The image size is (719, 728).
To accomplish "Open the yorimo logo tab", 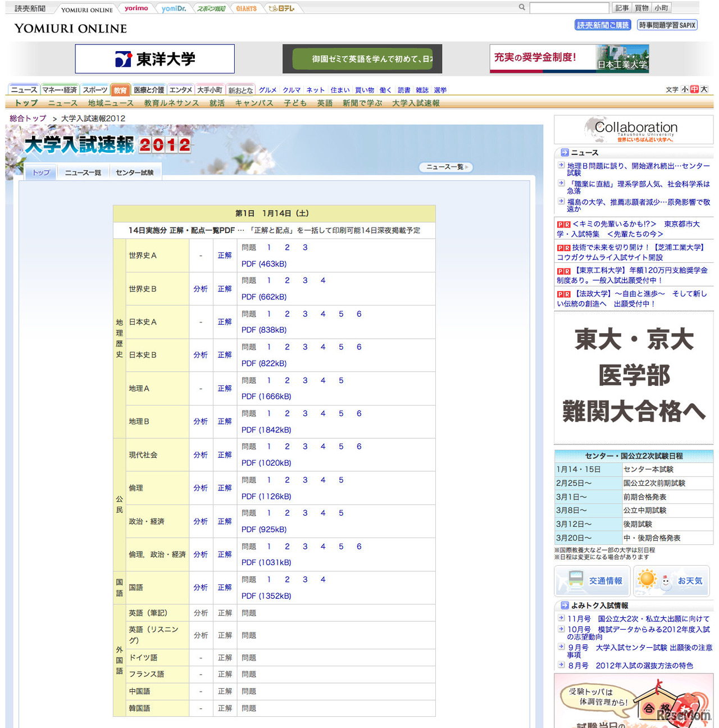I will tap(136, 8).
